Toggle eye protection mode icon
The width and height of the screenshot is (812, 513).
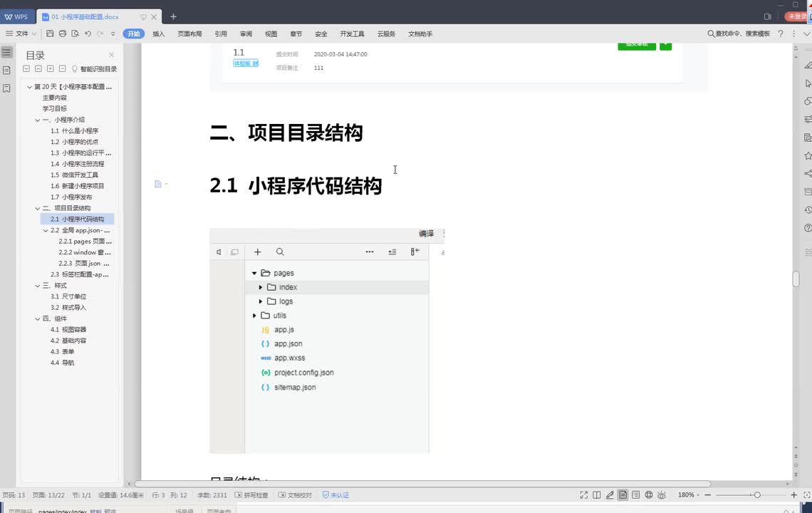662,495
